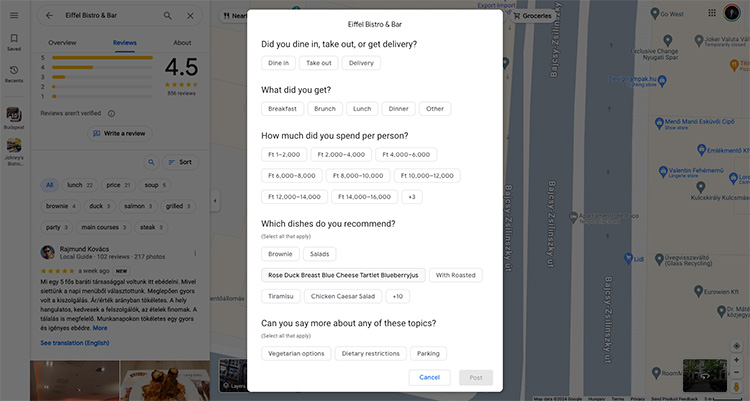Zoom out on the map
Screen dimensions: 750x401
(737, 372)
